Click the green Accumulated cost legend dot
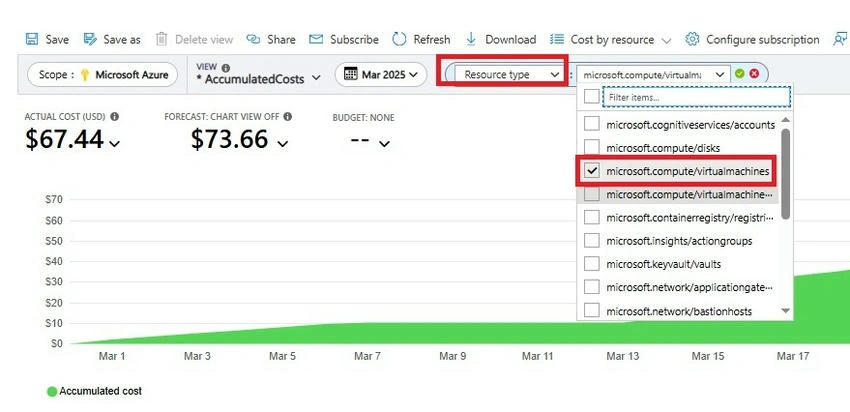 [52, 391]
